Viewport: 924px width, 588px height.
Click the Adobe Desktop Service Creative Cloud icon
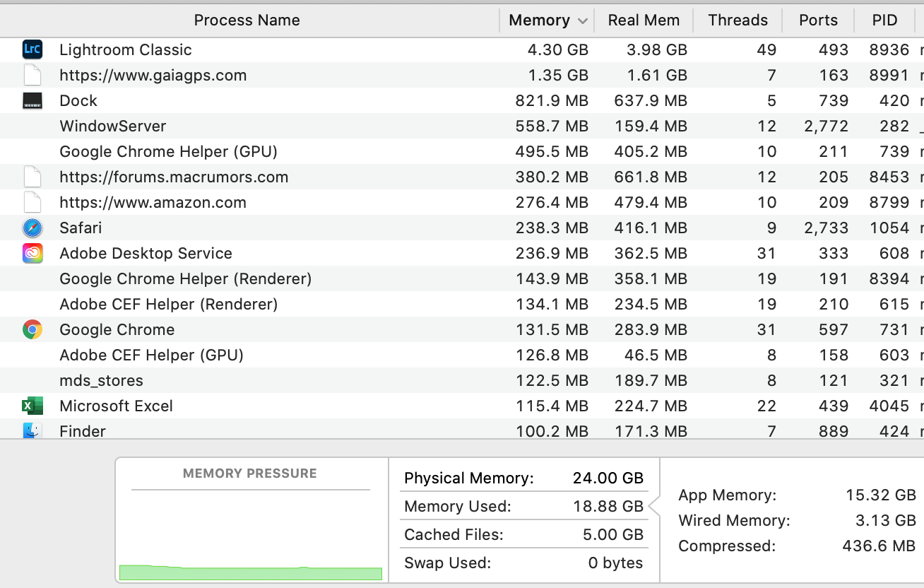pos(32,253)
